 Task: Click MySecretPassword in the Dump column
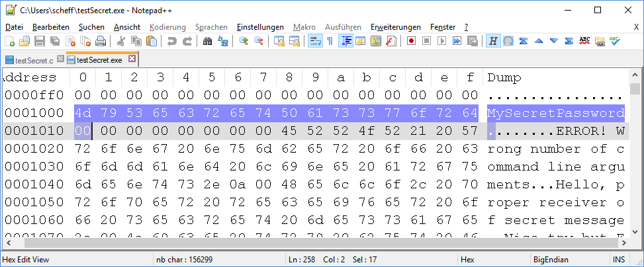click(556, 113)
